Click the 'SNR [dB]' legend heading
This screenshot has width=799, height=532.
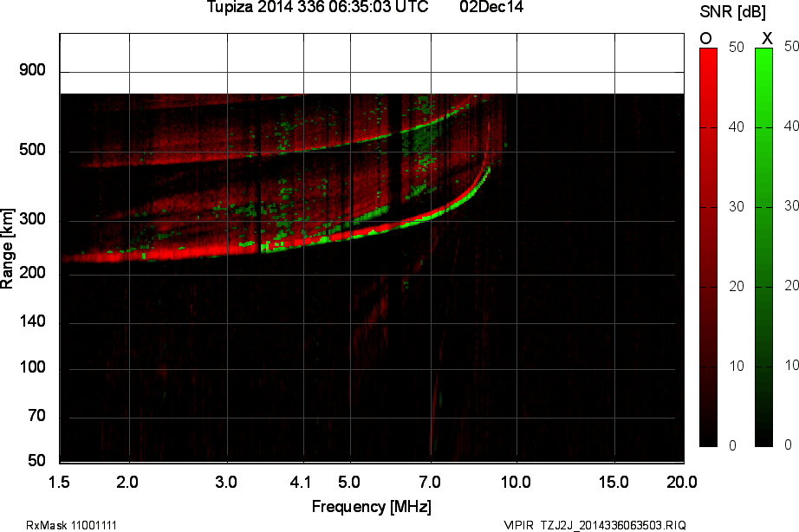(732, 11)
